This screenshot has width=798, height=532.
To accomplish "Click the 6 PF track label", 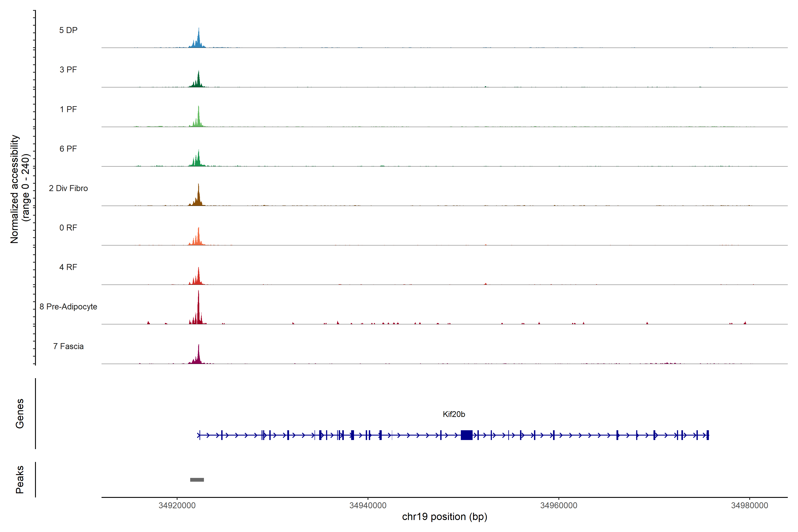I will pyautogui.click(x=68, y=149).
